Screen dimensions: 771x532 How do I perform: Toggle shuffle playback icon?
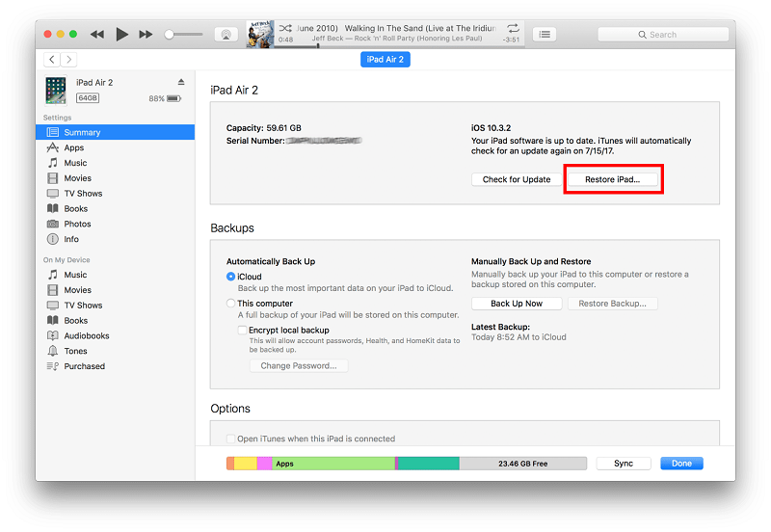click(x=285, y=28)
